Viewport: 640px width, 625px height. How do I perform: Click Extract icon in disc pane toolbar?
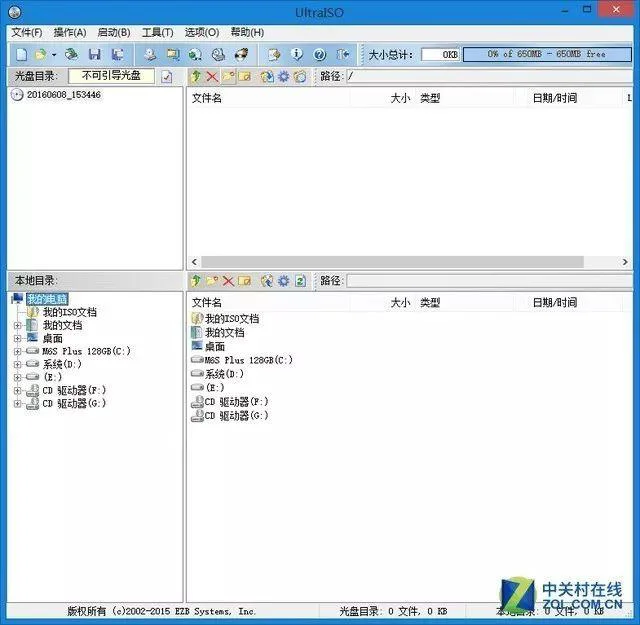267,76
